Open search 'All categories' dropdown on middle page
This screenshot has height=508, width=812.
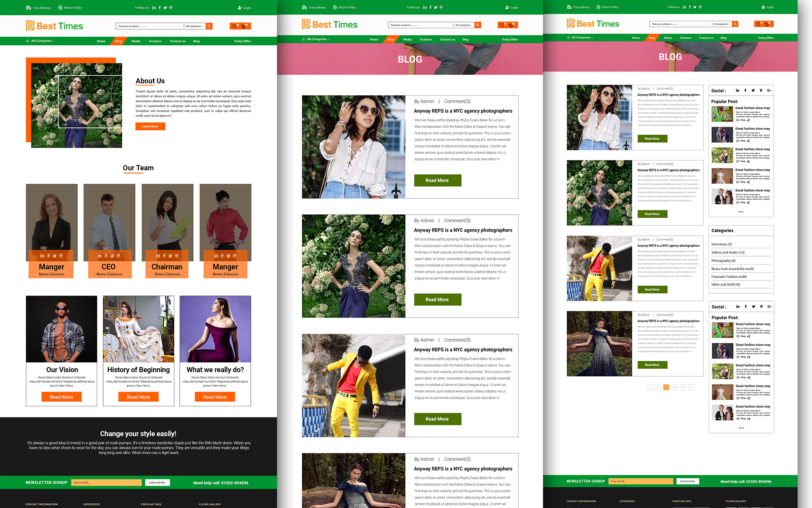(x=464, y=25)
